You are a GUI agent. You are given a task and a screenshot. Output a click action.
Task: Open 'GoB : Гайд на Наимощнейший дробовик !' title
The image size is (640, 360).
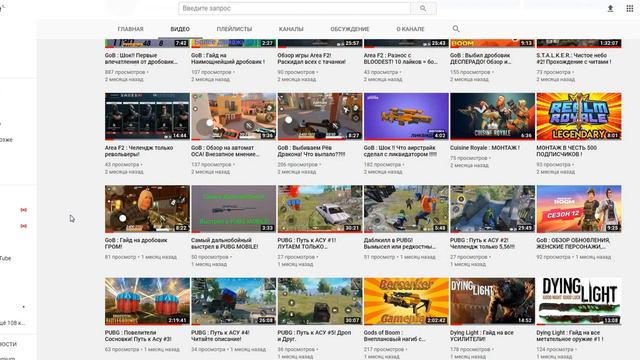click(x=228, y=58)
